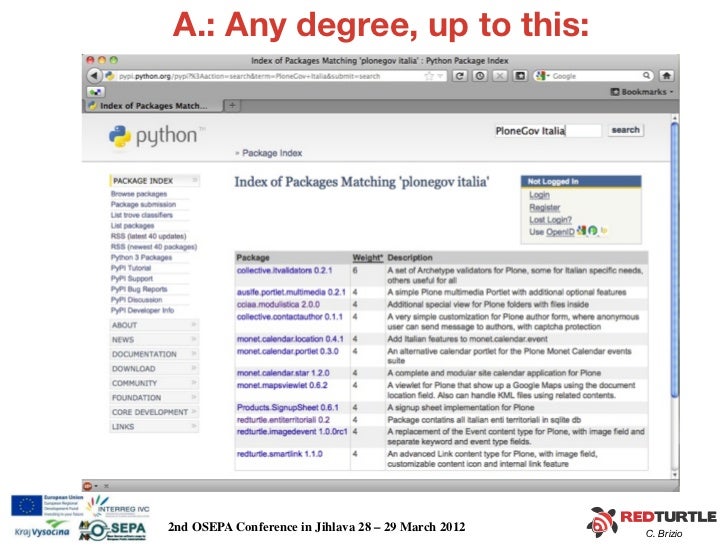Expand the DOCUMENTATION menu item
728x546 pixels.
pos(155,354)
